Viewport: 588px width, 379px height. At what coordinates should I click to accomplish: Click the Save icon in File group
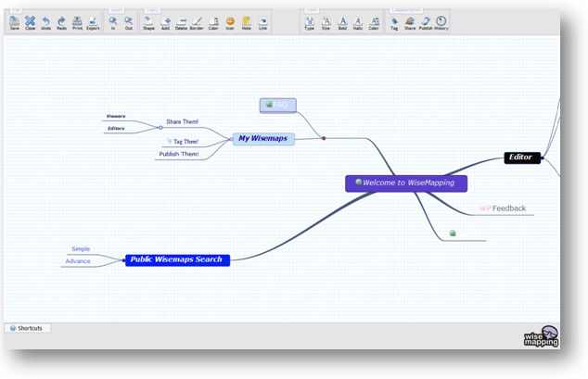pyautogui.click(x=14, y=23)
